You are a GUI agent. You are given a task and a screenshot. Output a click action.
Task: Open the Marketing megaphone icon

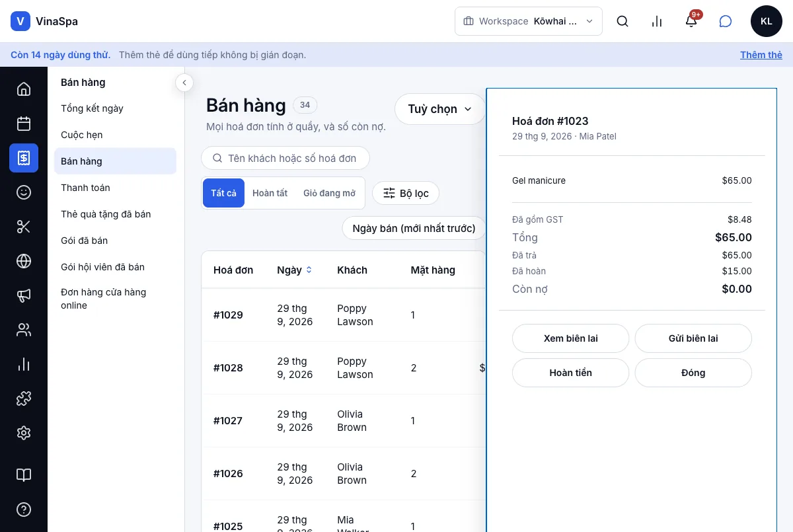(24, 295)
